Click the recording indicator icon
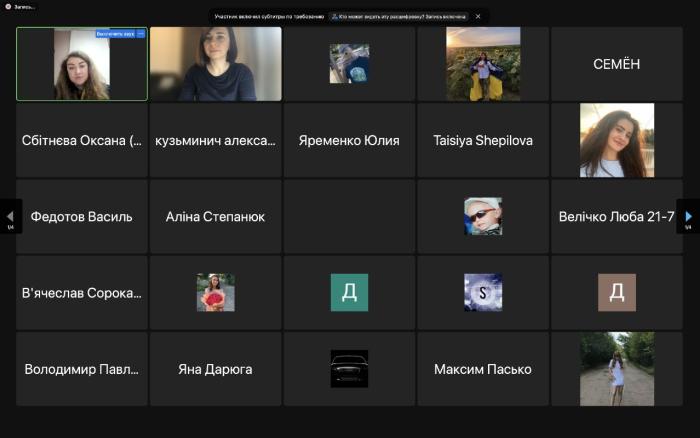 click(8, 7)
